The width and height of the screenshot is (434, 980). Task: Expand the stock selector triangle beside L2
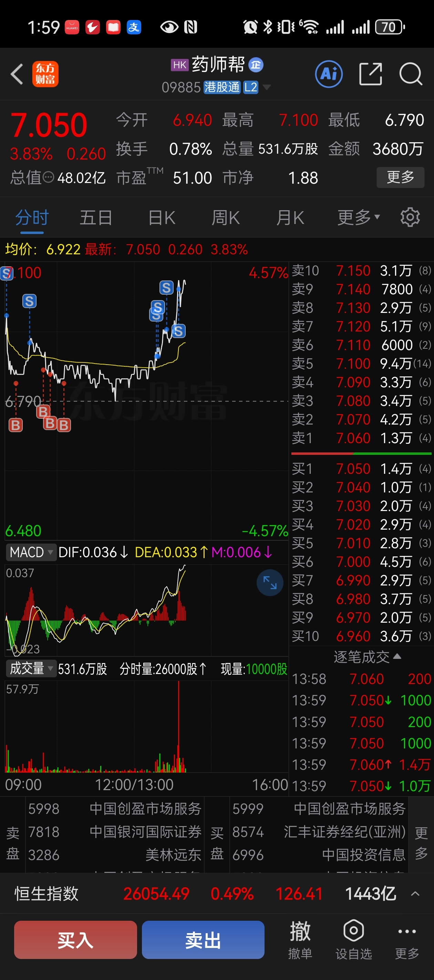pyautogui.click(x=267, y=88)
